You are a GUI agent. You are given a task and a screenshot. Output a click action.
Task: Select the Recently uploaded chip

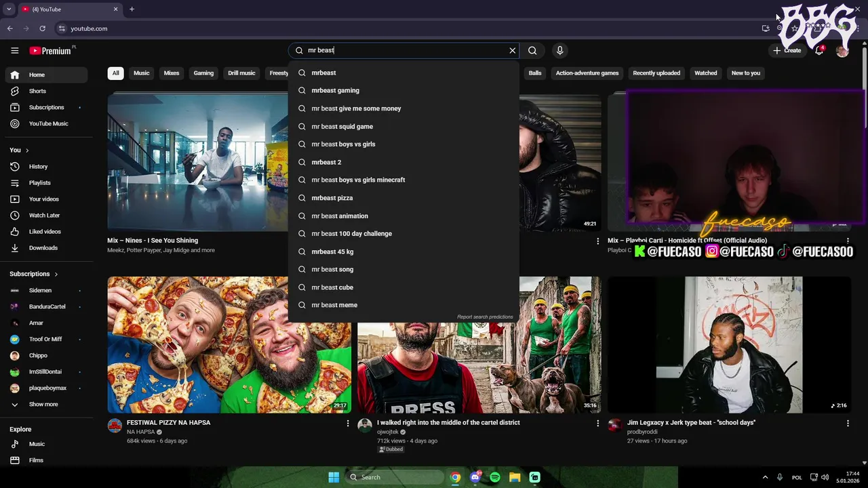click(656, 73)
